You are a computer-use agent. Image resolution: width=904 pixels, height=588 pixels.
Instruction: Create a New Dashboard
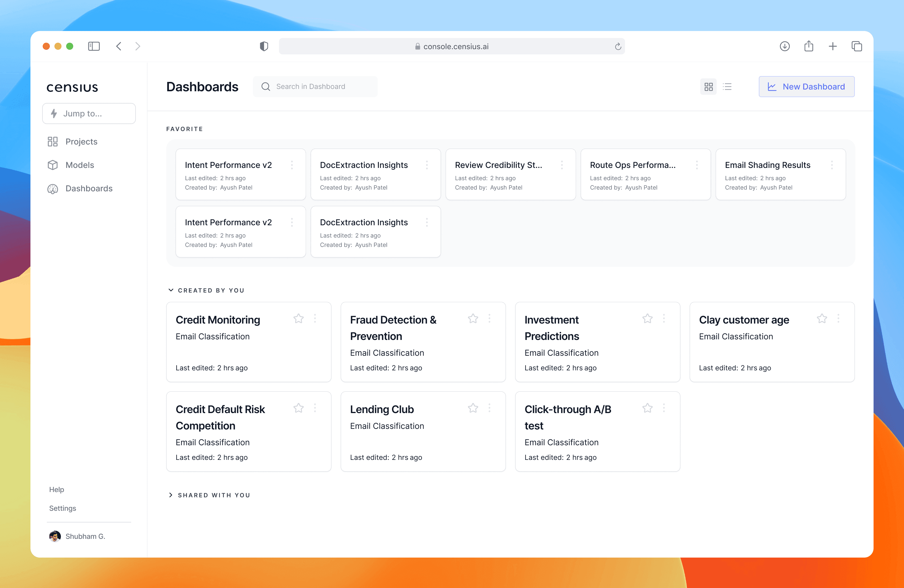tap(807, 87)
